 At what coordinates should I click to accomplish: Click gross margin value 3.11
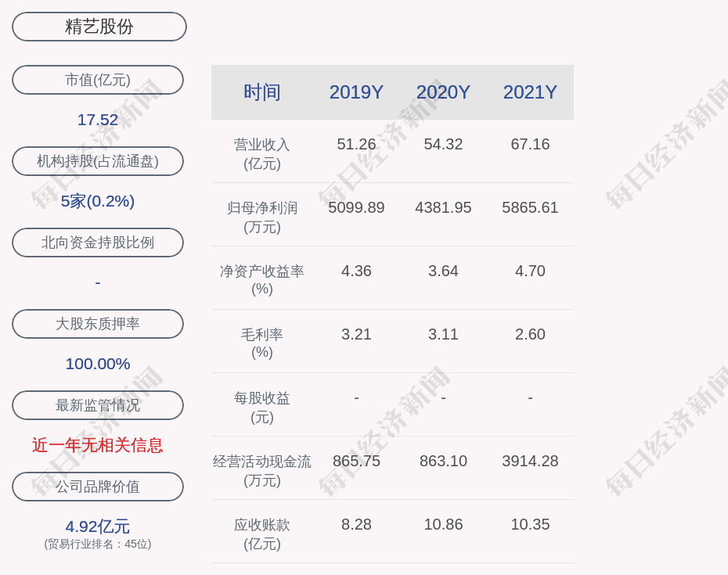443,335
